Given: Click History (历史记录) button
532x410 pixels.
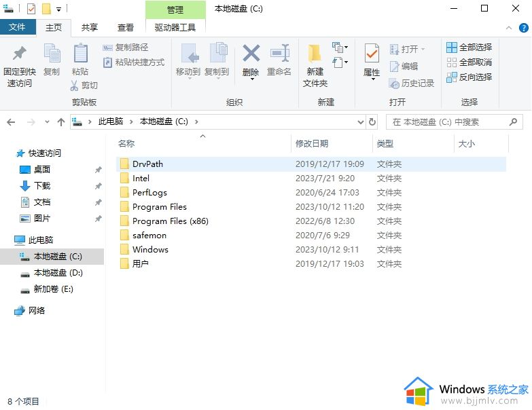Looking at the screenshot, I should click(x=412, y=83).
